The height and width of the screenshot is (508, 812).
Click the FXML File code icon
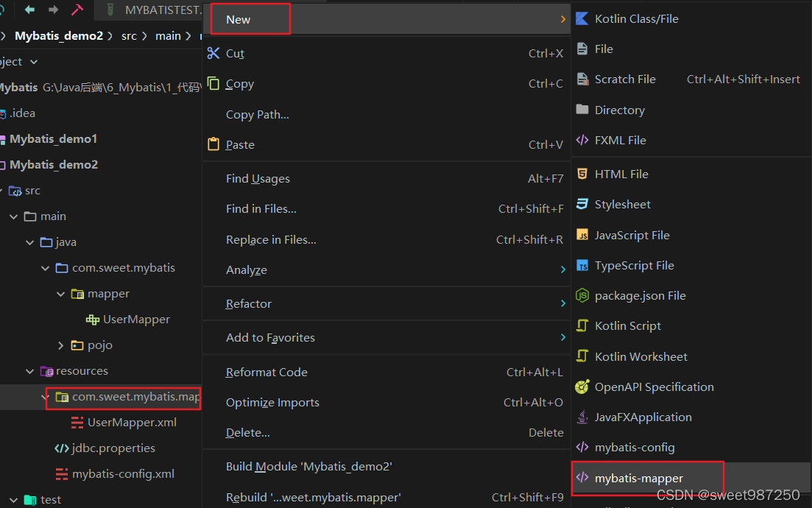point(582,140)
